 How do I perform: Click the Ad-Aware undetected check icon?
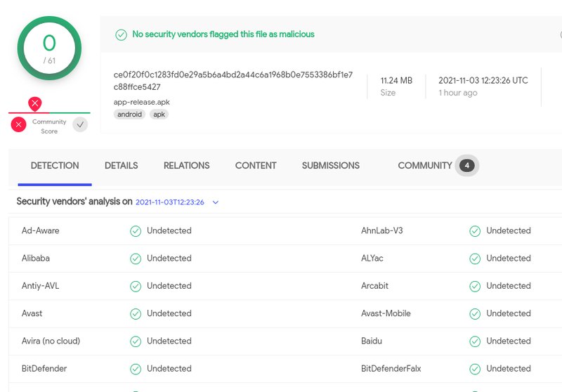(136, 231)
